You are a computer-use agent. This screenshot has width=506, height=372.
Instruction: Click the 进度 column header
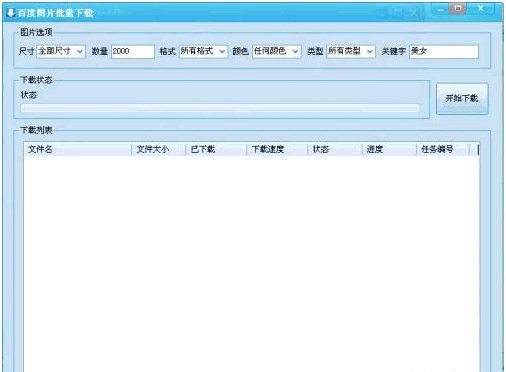click(389, 149)
